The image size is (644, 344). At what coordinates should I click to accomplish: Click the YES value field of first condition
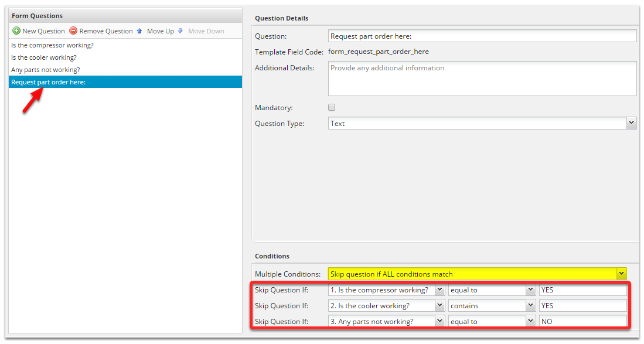coord(582,289)
